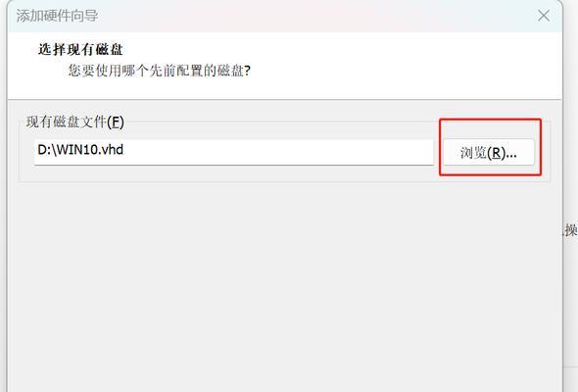The width and height of the screenshot is (578, 392).
Task: Click the underlined F accelerator in the group label
Action: (116, 122)
